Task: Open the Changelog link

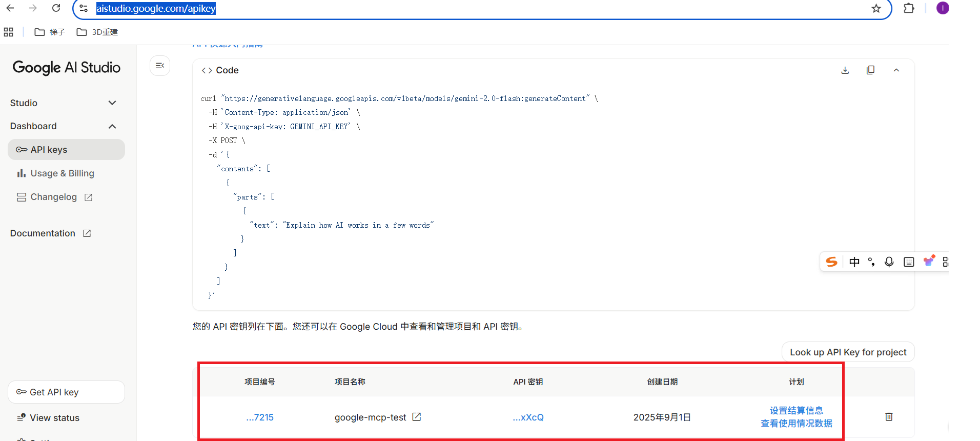Action: coord(53,197)
